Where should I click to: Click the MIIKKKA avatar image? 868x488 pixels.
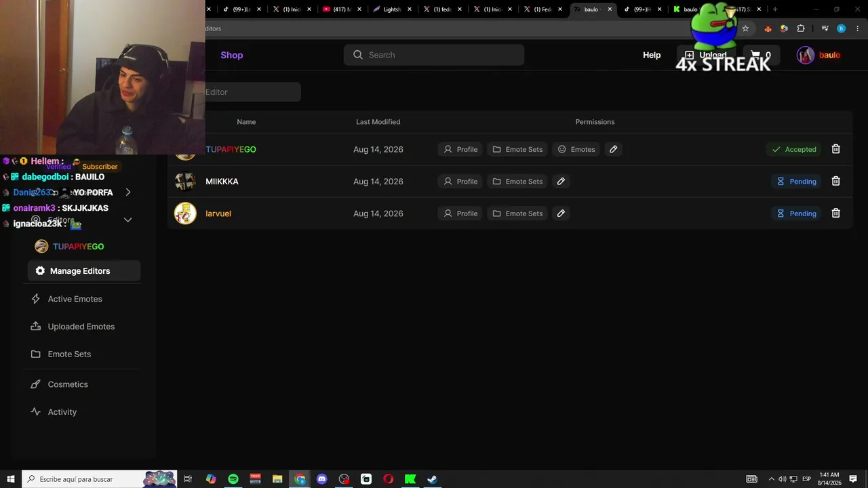tap(185, 181)
